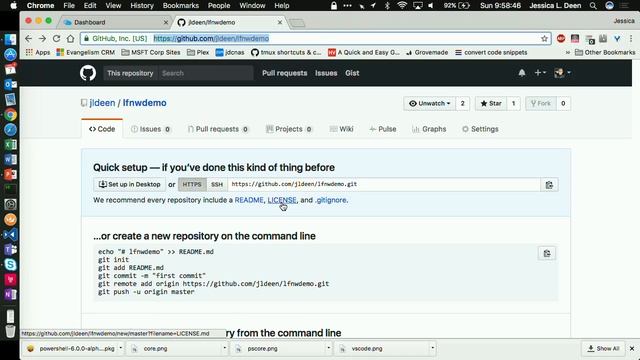Open the Unwatch dropdown
640x360 pixels.
pos(429,103)
